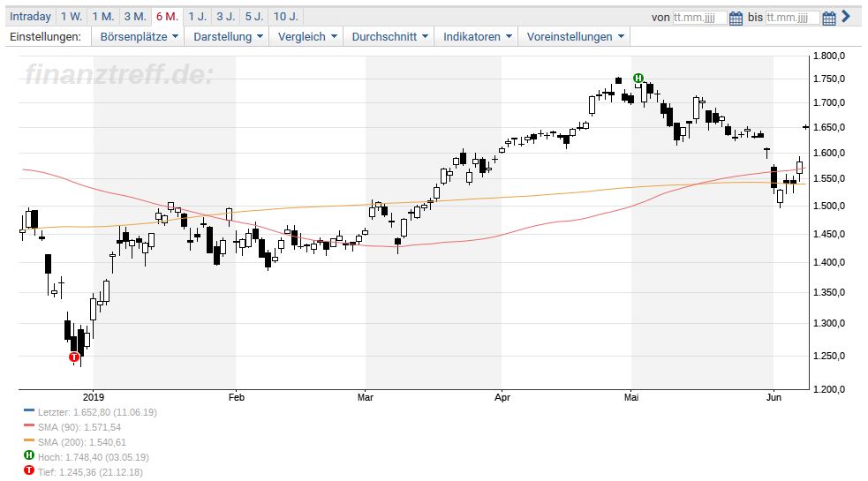868x481 pixels.
Task: Click the 'bis' end date input field
Action: coord(793,18)
